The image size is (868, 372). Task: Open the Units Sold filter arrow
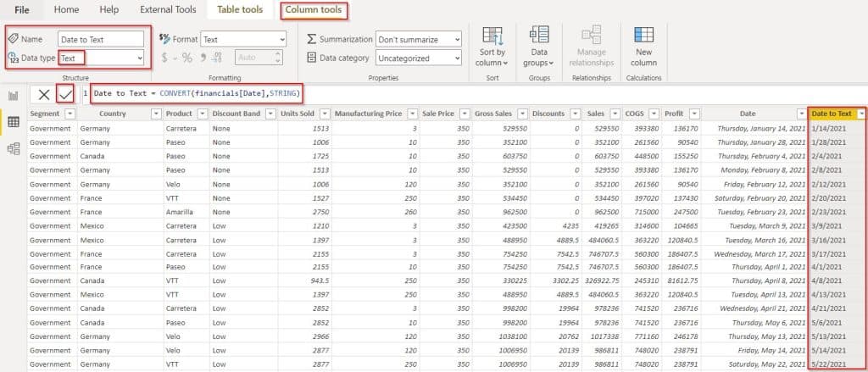(324, 114)
